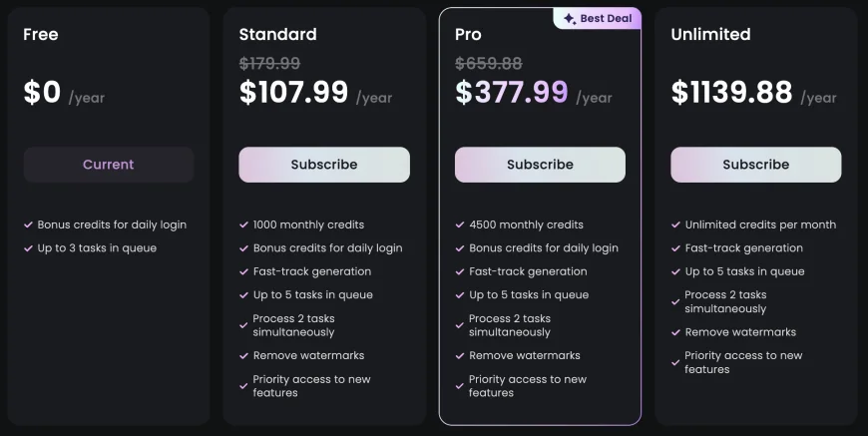Image resolution: width=868 pixels, height=436 pixels.
Task: Click the $1139.88 per year price
Action: (x=754, y=92)
